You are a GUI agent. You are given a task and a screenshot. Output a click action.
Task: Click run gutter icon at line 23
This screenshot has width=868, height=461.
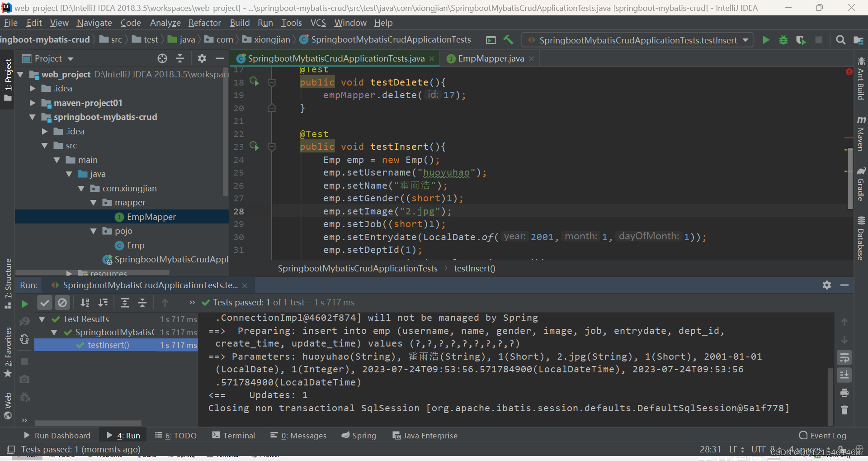[x=254, y=146]
